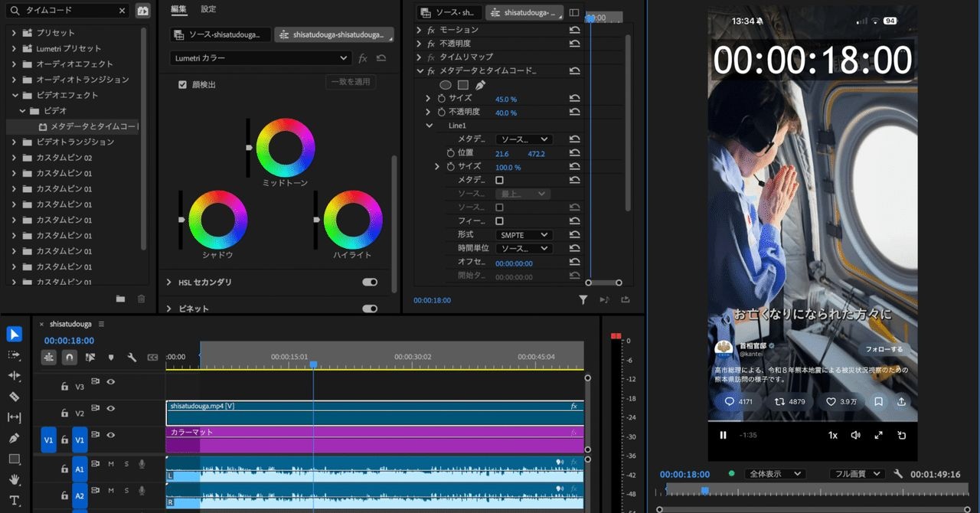
Task: Toggle Linked Selection in timeline
Action: point(90,357)
